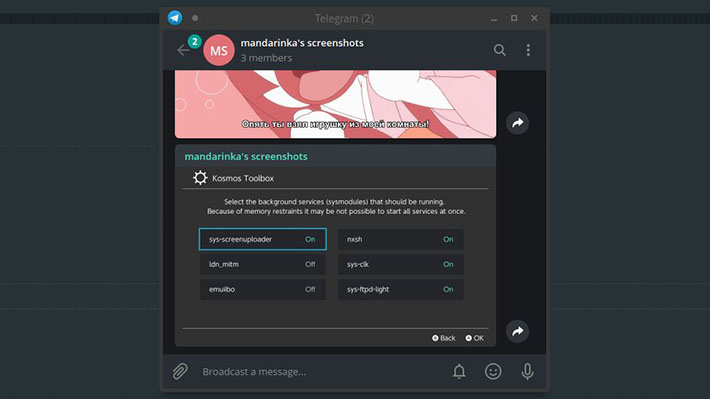Start voice message with microphone icon
This screenshot has width=710, height=399.
pyautogui.click(x=527, y=371)
